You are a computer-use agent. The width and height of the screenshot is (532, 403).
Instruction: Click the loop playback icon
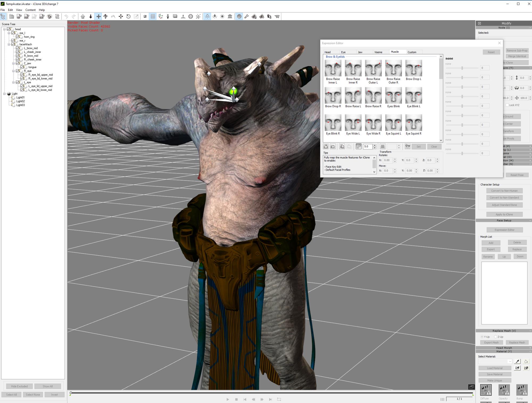(279, 399)
